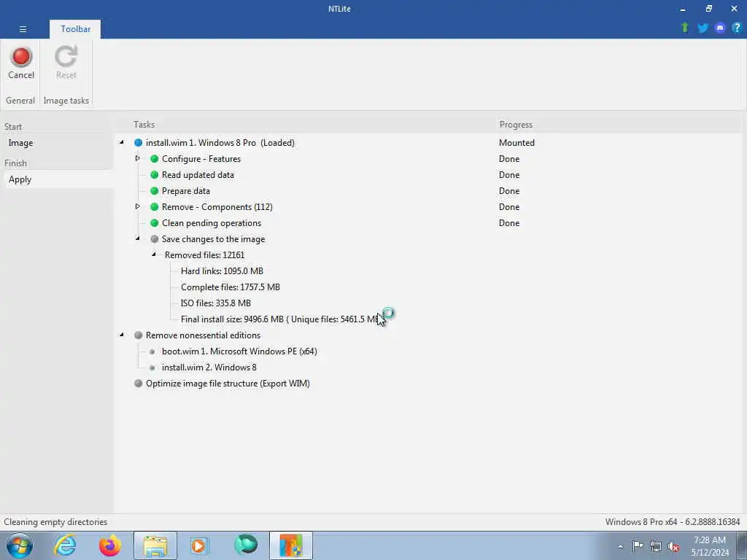Open the Twitter bird icon

coord(703,28)
